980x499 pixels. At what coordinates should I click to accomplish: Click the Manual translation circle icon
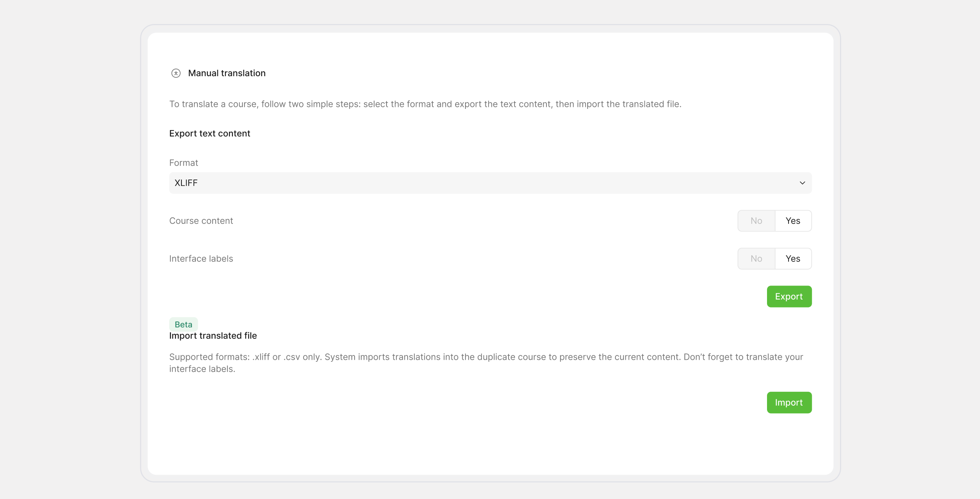(x=176, y=73)
